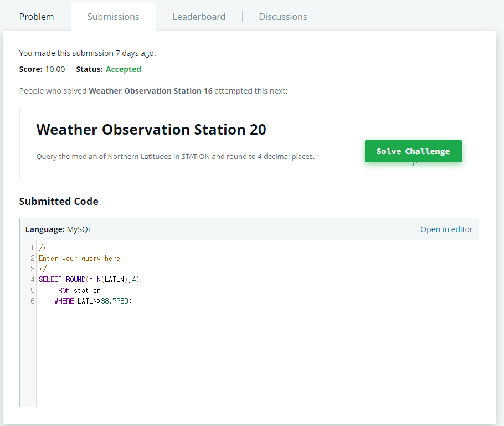Click the challenge description about median of Northern Latitudes
The height and width of the screenshot is (426, 504).
(x=176, y=157)
